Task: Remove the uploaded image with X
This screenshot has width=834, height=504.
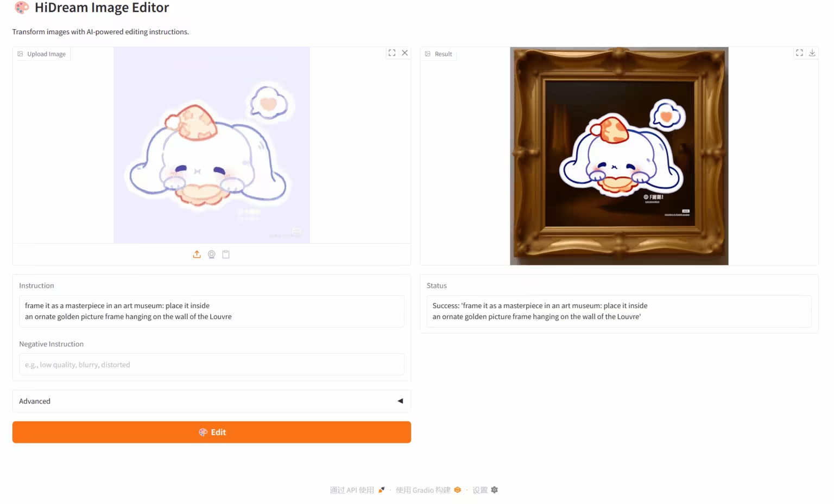Action: [x=405, y=53]
